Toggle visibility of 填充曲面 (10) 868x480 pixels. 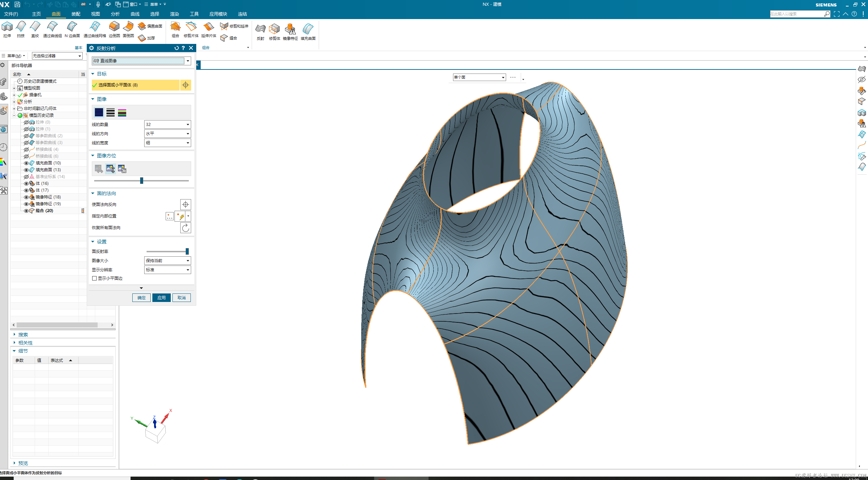[x=26, y=163]
